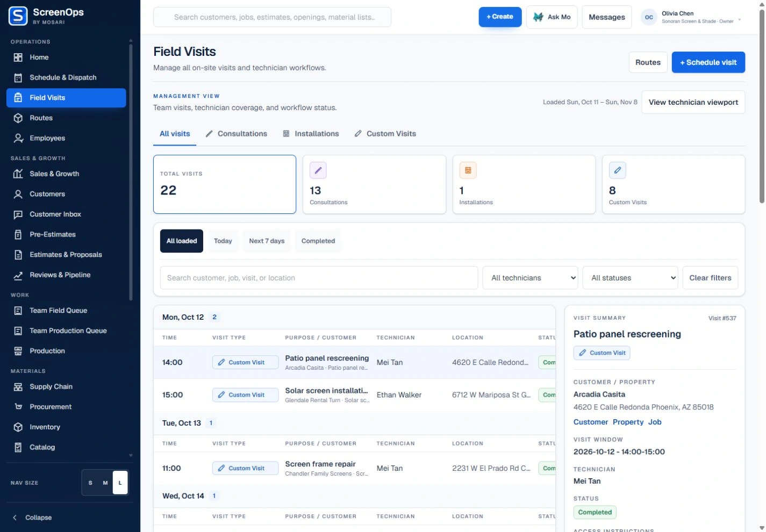The image size is (766, 532).
Task: Click the Inventory box icon
Action: [x=18, y=427]
